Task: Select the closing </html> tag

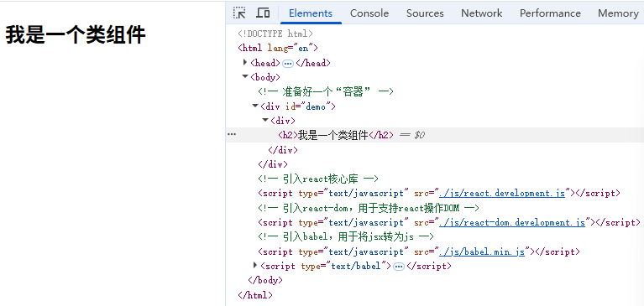Action: pos(255,295)
